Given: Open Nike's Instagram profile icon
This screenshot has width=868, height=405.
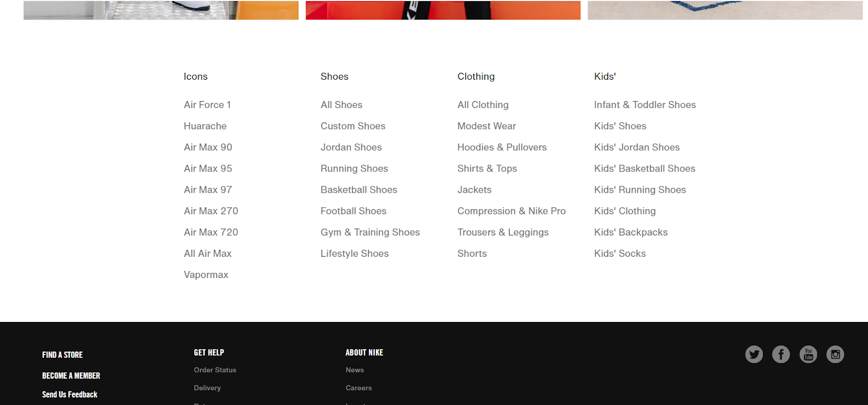Looking at the screenshot, I should coord(835,355).
